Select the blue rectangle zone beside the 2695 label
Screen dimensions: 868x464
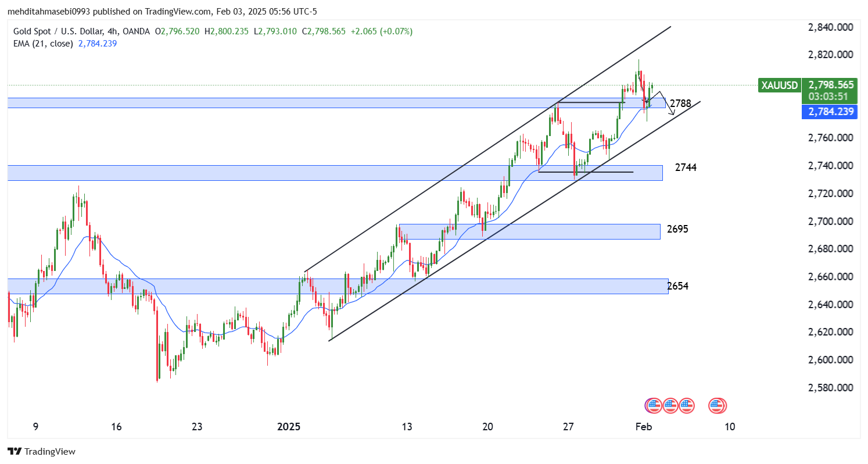tap(530, 231)
